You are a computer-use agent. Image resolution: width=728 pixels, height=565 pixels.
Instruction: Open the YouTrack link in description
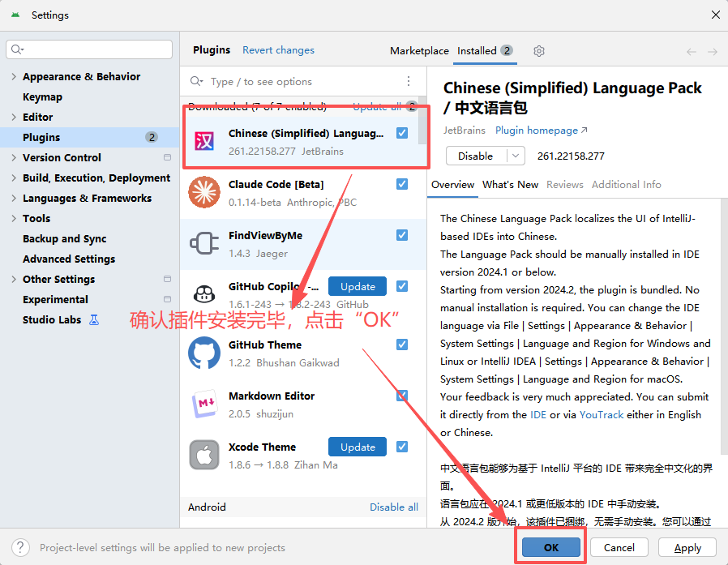tap(602, 414)
